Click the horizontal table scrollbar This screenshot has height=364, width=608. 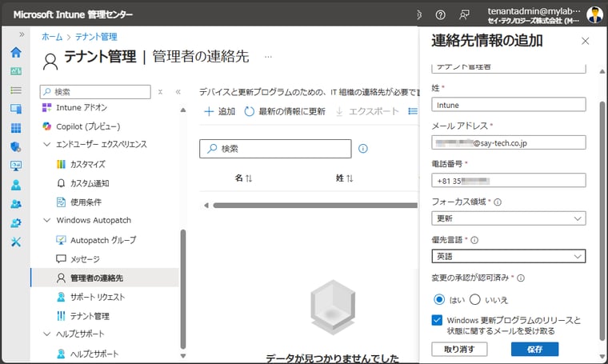tap(315, 206)
